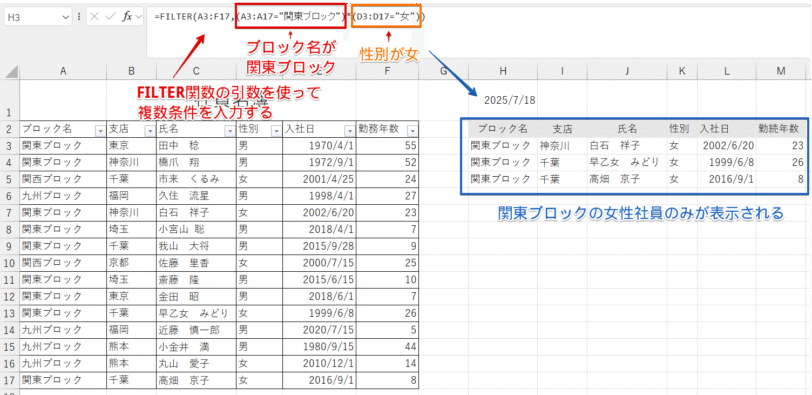Select column J header
The height and width of the screenshot is (395, 812).
click(x=627, y=71)
